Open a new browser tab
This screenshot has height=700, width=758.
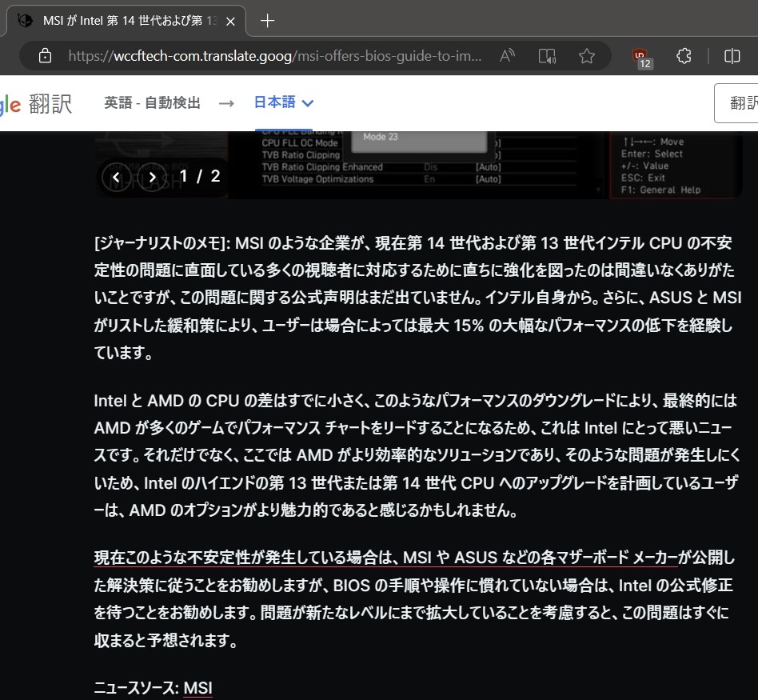pos(268,21)
